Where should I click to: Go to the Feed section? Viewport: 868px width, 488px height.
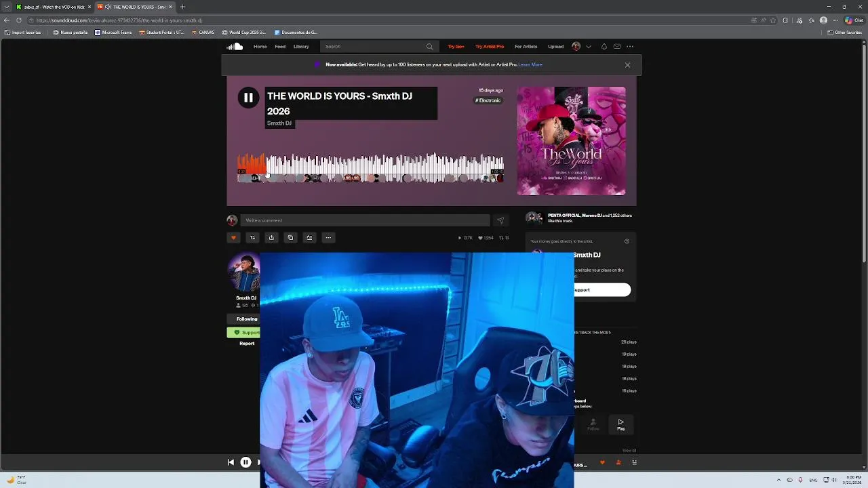280,47
